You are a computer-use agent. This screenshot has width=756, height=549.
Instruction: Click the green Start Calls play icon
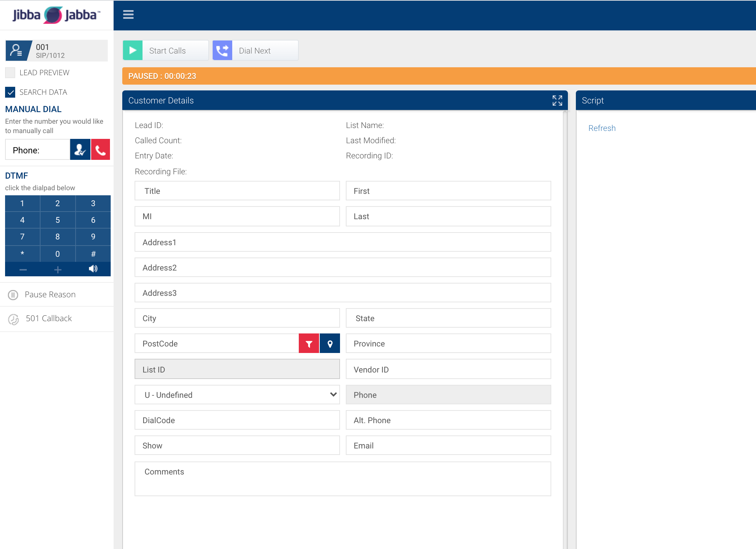click(133, 50)
